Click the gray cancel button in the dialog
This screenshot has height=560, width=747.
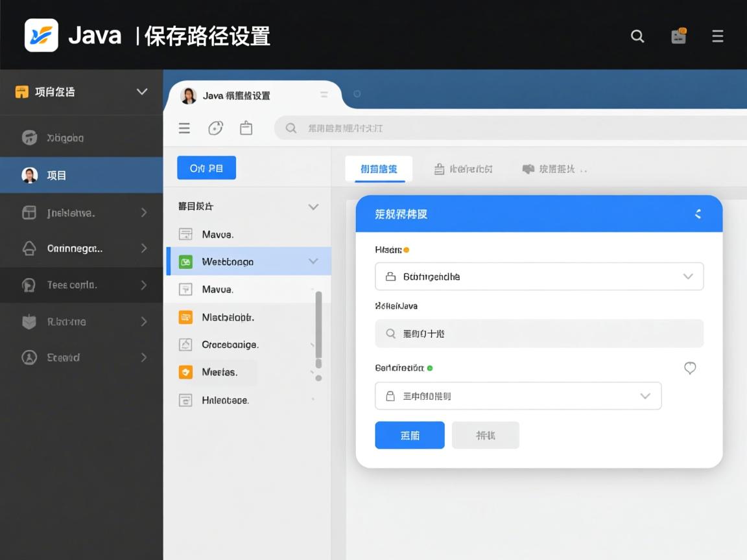click(x=485, y=435)
